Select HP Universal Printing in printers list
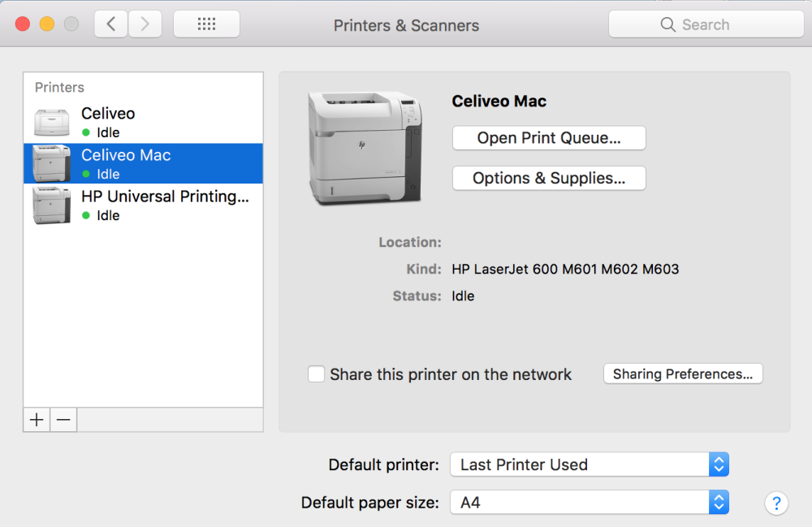812x527 pixels. [165, 197]
